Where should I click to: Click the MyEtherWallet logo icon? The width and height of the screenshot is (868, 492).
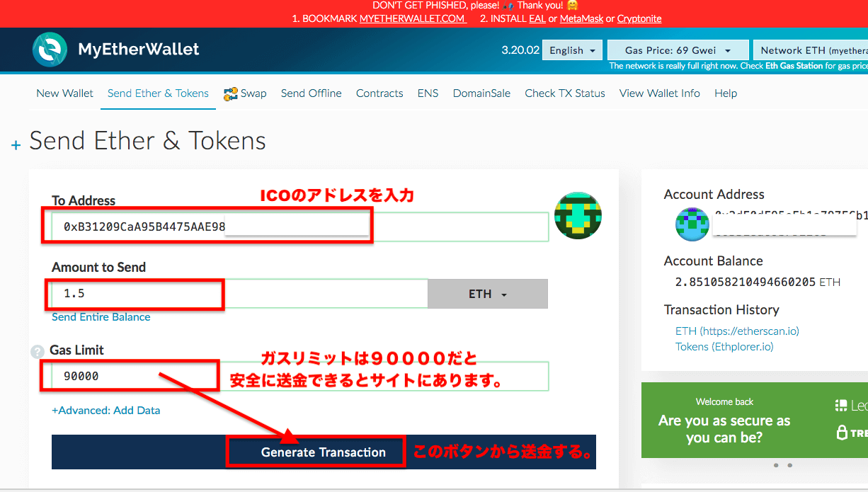point(50,50)
